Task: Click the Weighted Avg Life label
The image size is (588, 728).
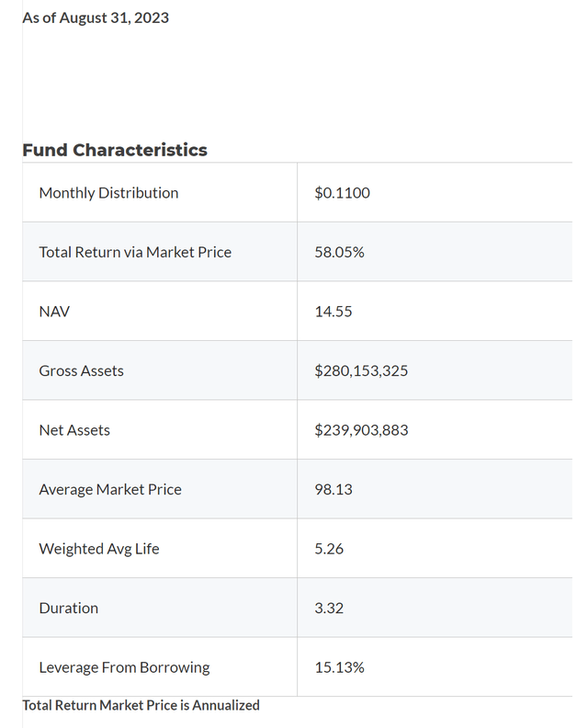Action: (99, 549)
